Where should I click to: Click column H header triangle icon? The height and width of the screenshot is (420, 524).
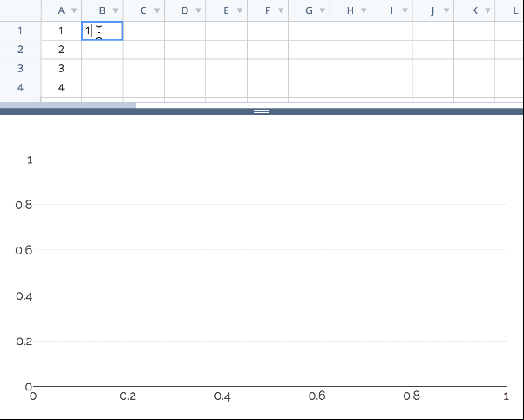point(364,11)
